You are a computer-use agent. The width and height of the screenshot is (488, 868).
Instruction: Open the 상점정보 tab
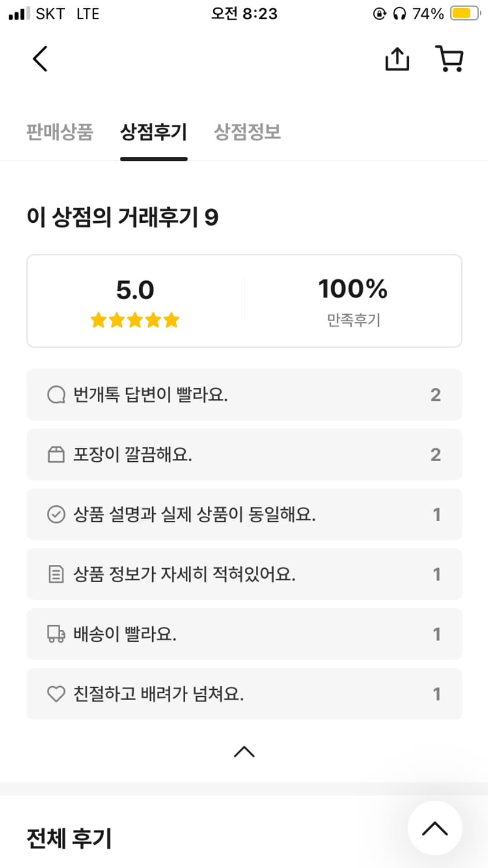[247, 133]
